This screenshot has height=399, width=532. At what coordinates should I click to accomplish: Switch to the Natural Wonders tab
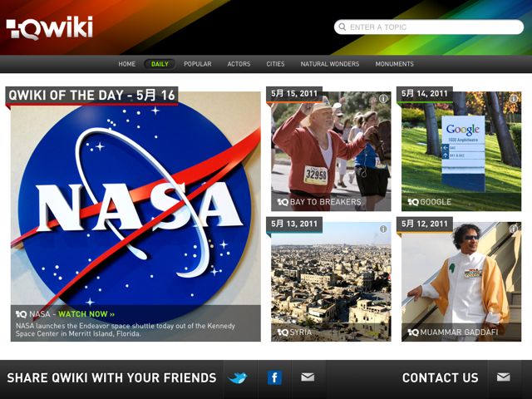point(330,64)
